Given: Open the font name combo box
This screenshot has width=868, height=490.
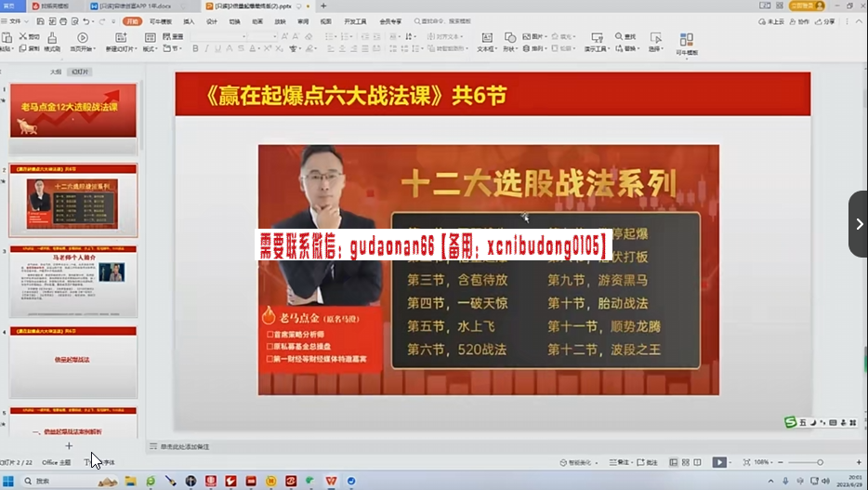Looking at the screenshot, I should pyautogui.click(x=218, y=36).
